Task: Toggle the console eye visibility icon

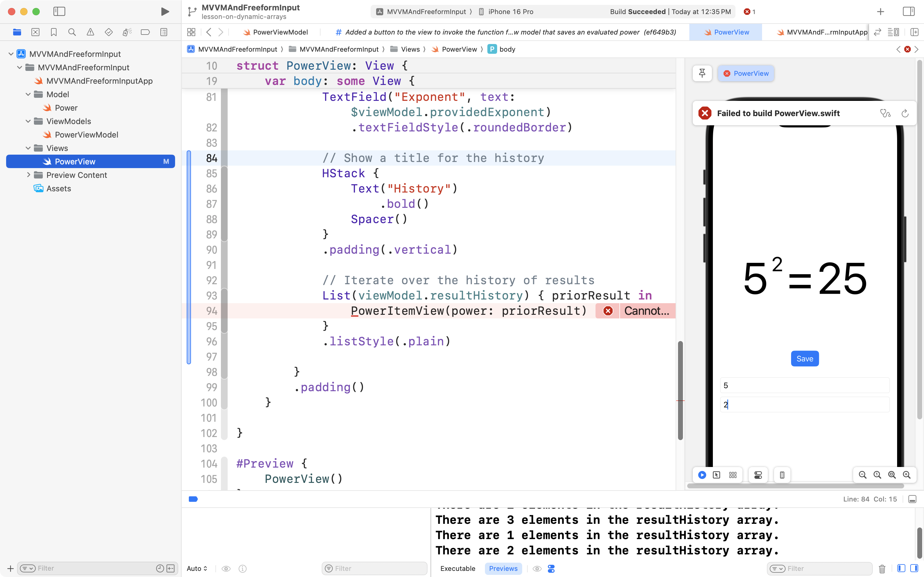Action: pyautogui.click(x=537, y=569)
